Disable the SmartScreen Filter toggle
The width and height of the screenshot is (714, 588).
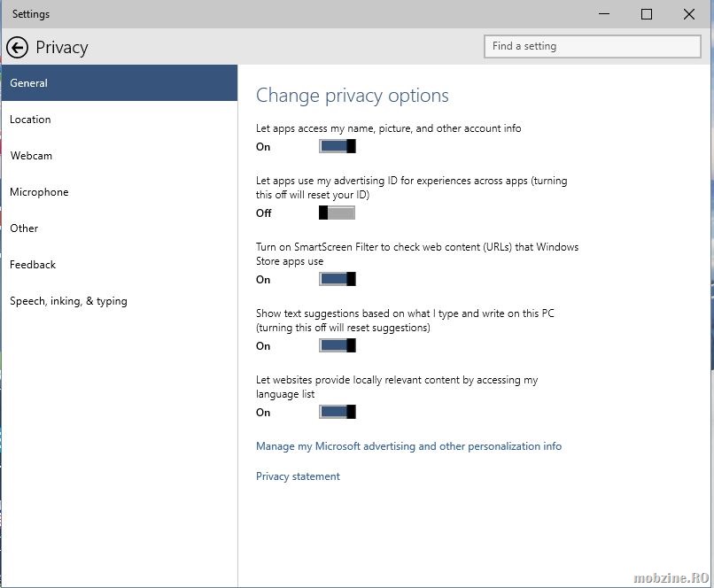[337, 279]
